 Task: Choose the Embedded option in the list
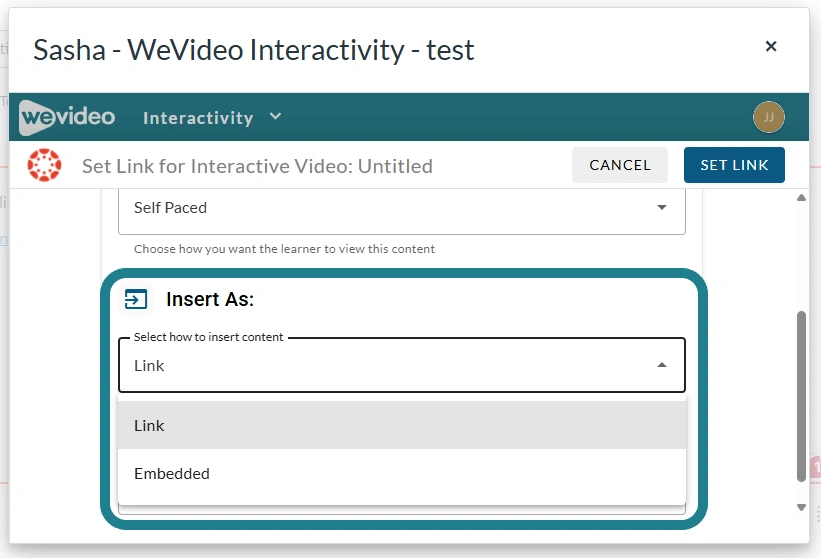(402, 473)
